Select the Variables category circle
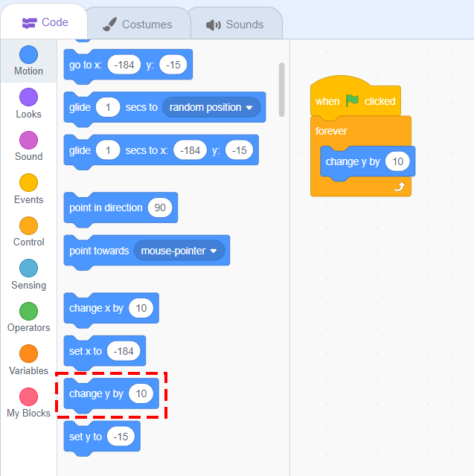The height and width of the screenshot is (476, 474). coord(28,354)
